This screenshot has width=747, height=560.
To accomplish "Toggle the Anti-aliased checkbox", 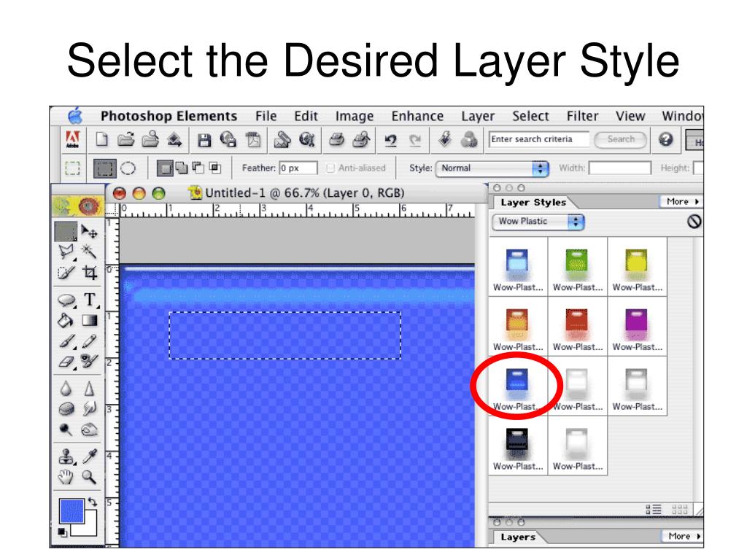I will (x=330, y=168).
